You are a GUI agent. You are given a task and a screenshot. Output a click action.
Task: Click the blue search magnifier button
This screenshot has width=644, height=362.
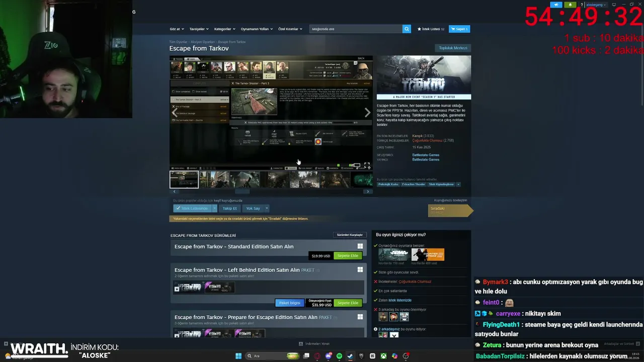click(407, 29)
